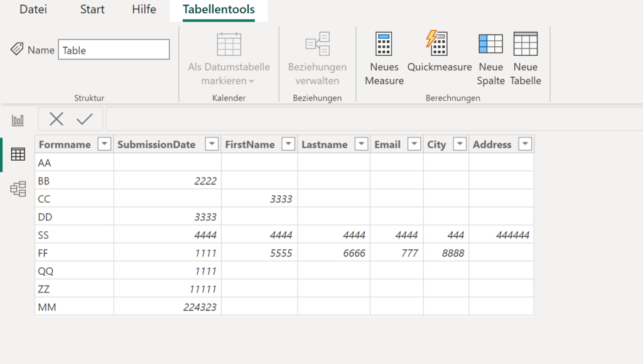Open the City column filter dropdown
This screenshot has height=364, width=643.
point(459,144)
